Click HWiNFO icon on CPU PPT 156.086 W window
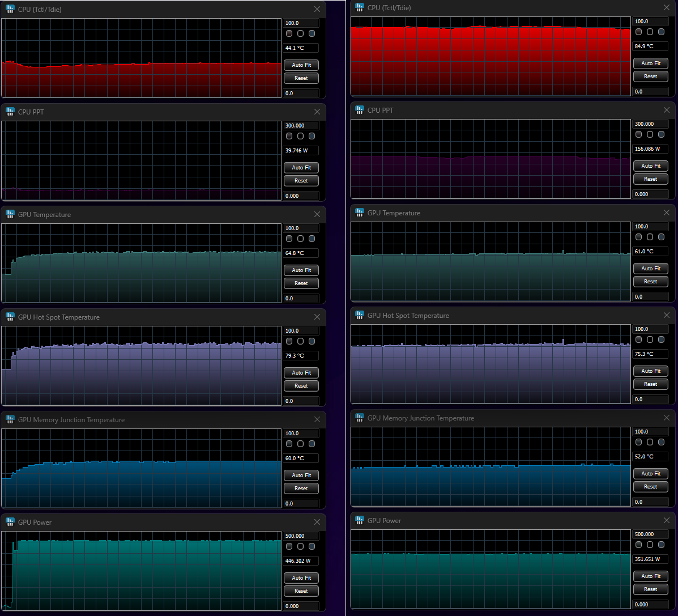Screen dimensions: 678x616 point(359,110)
